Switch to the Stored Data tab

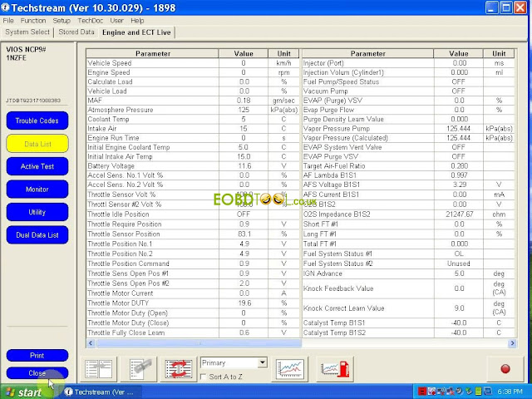(x=76, y=32)
